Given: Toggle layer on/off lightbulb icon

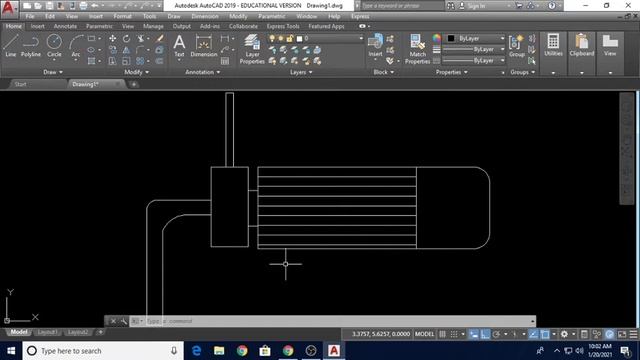Looking at the screenshot, I should tap(272, 38).
